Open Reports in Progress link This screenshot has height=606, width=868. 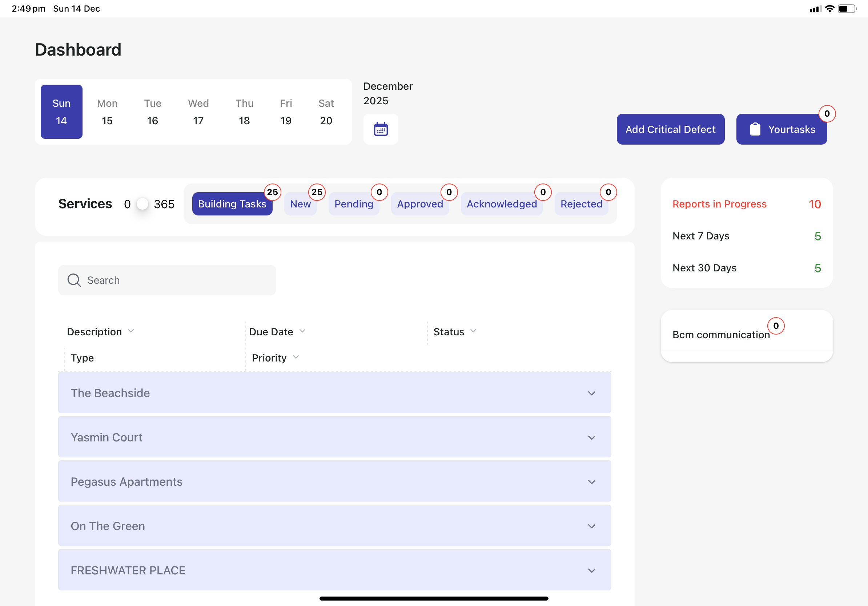[x=719, y=204]
